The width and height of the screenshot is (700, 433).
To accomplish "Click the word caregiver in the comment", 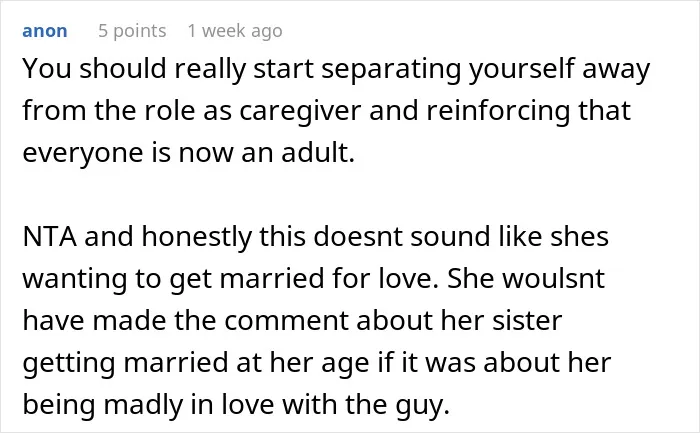I will (300, 111).
